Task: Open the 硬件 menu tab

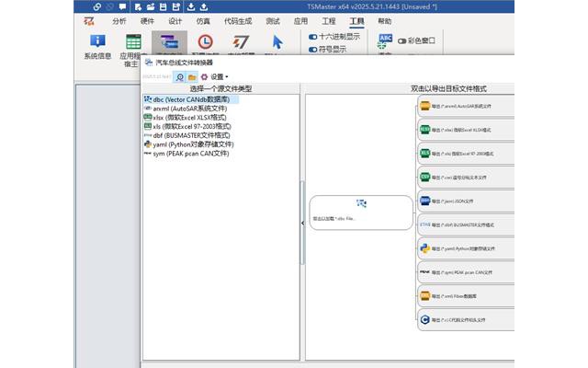Action: (x=147, y=21)
